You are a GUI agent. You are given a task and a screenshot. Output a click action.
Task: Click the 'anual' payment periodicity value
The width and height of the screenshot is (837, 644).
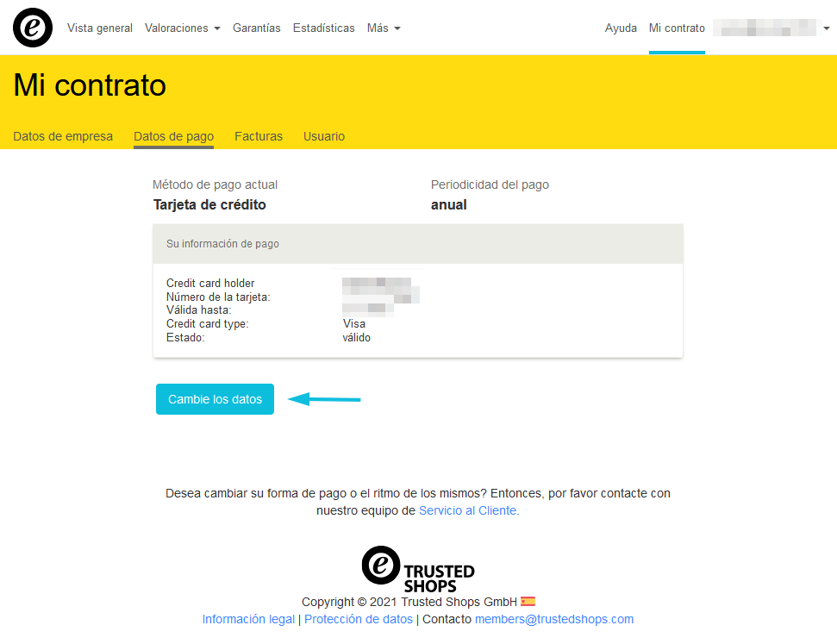click(449, 204)
